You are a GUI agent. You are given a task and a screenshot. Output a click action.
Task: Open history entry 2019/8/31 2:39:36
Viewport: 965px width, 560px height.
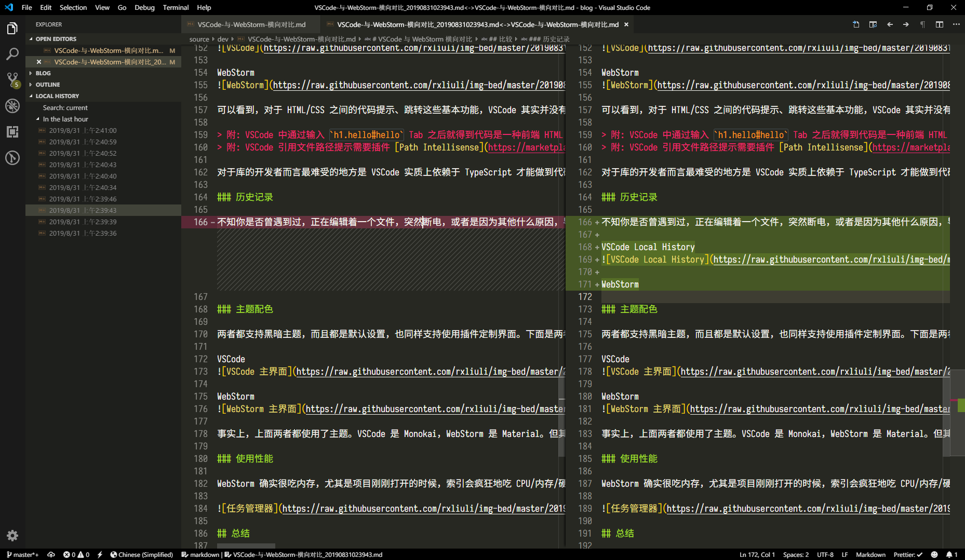103,233
